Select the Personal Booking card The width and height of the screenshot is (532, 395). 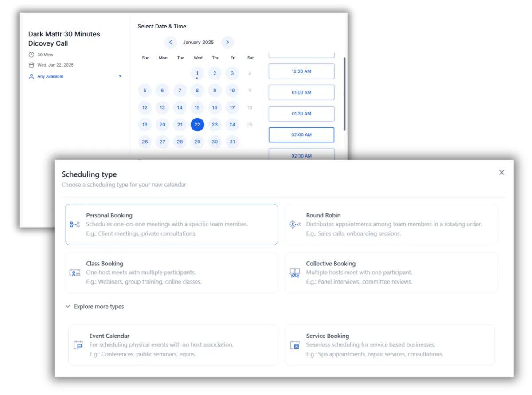pos(172,225)
